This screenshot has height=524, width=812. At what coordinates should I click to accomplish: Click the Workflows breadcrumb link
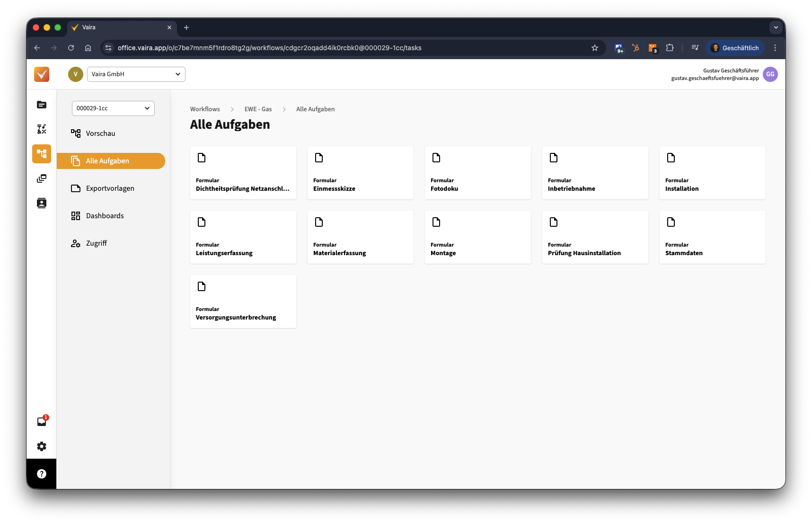click(205, 109)
